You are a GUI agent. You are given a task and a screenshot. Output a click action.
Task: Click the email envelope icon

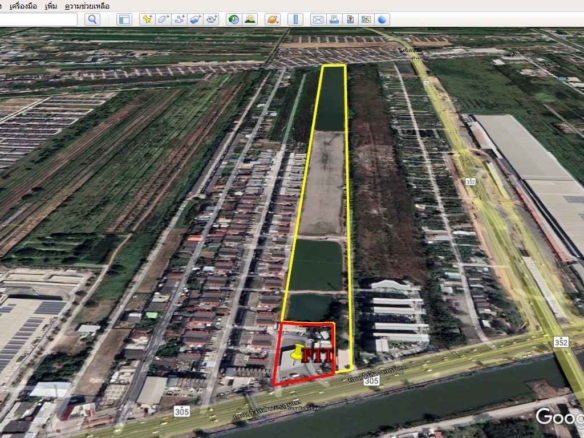point(318,19)
